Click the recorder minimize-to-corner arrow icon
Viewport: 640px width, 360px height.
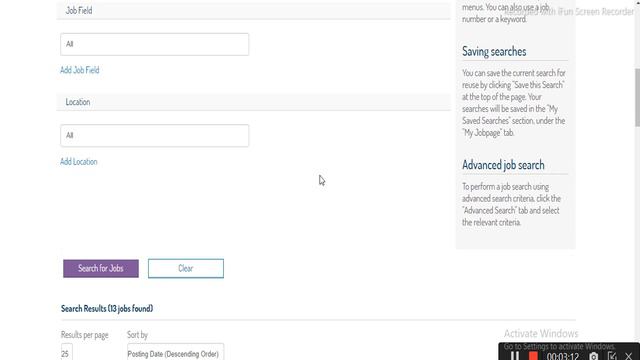pyautogui.click(x=612, y=356)
